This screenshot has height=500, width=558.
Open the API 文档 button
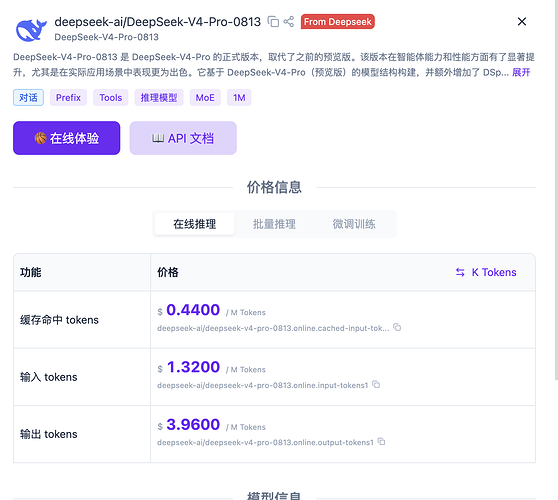(183, 138)
